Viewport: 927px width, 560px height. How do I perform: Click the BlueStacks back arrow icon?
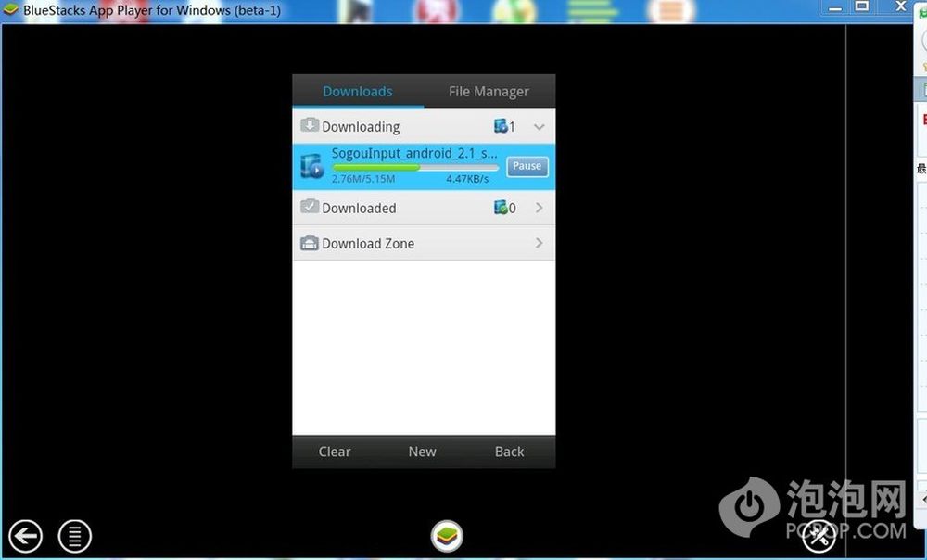click(26, 535)
